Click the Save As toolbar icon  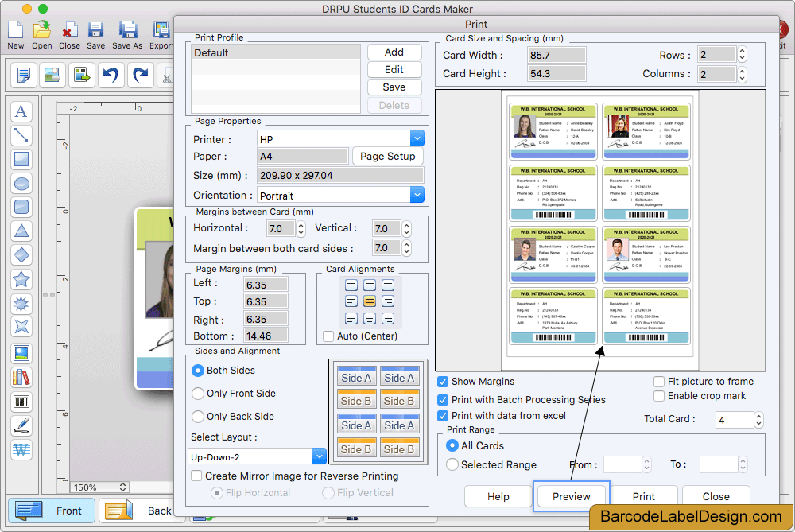127,30
